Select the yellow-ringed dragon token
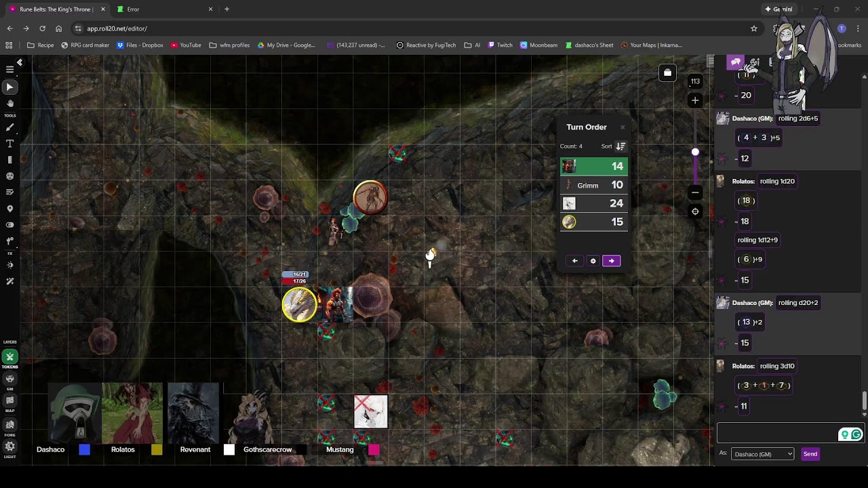 pyautogui.click(x=299, y=304)
